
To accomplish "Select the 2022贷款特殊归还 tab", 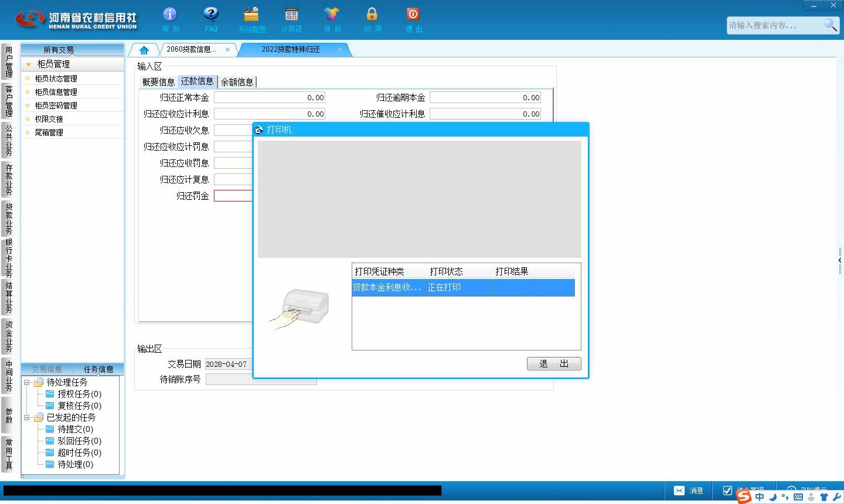I will coord(291,49).
